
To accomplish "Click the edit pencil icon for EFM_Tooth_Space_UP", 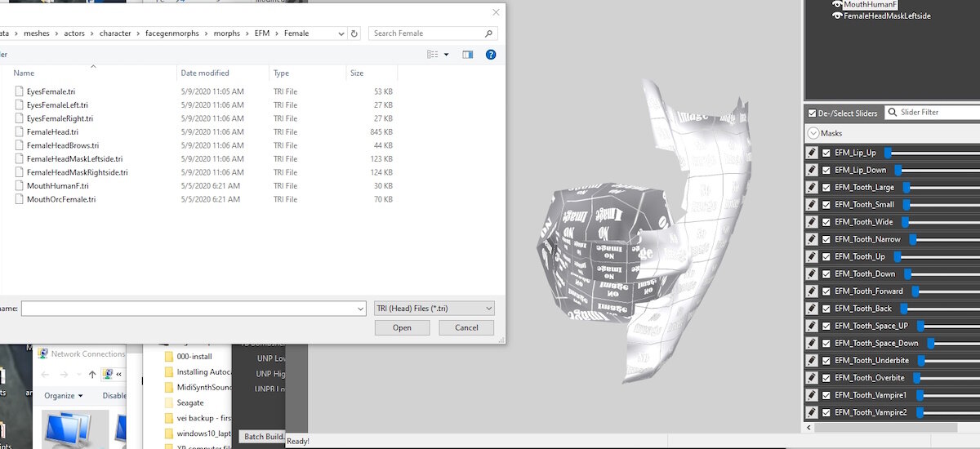I will [812, 326].
